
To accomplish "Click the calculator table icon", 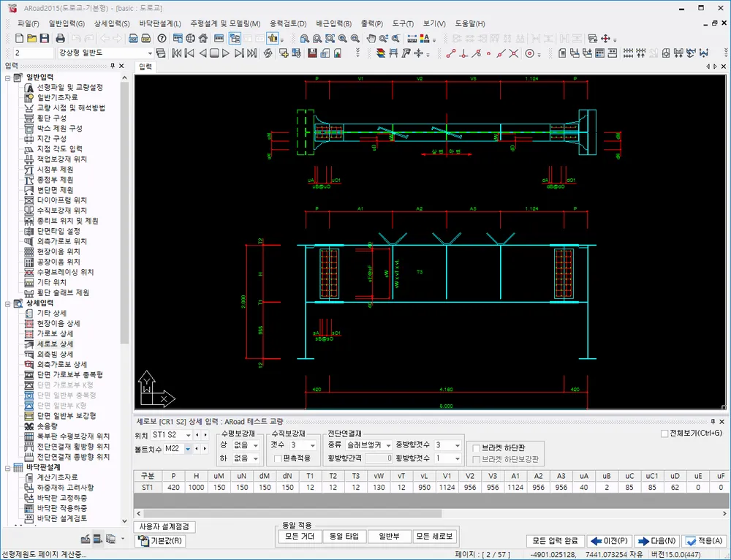I will click(599, 53).
